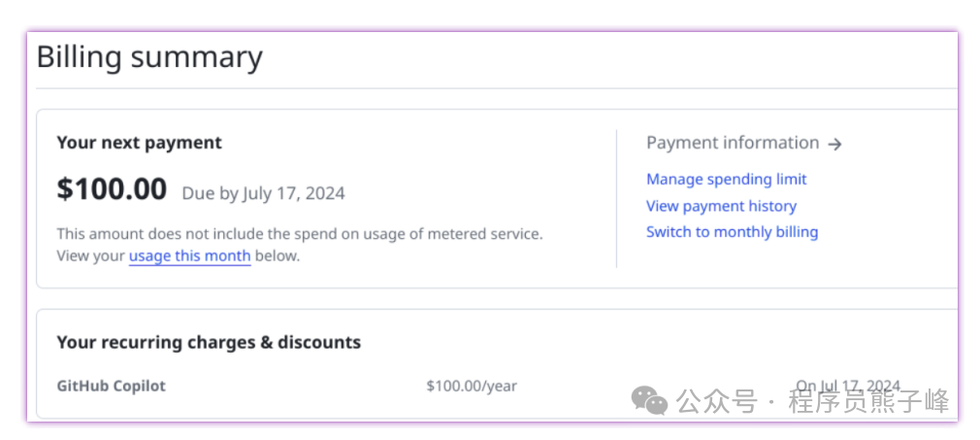Screen dimensions: 980x440
Task: Open View payment history
Action: 721,206
